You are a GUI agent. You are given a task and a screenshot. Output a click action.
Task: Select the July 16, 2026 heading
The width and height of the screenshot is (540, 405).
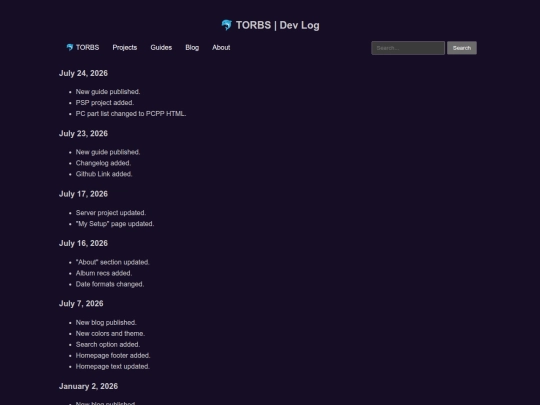click(83, 243)
